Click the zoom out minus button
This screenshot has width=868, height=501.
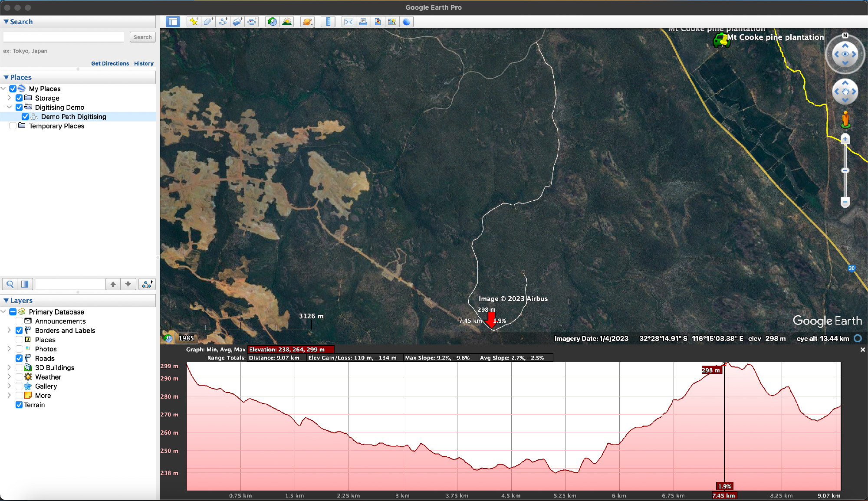[x=845, y=202]
